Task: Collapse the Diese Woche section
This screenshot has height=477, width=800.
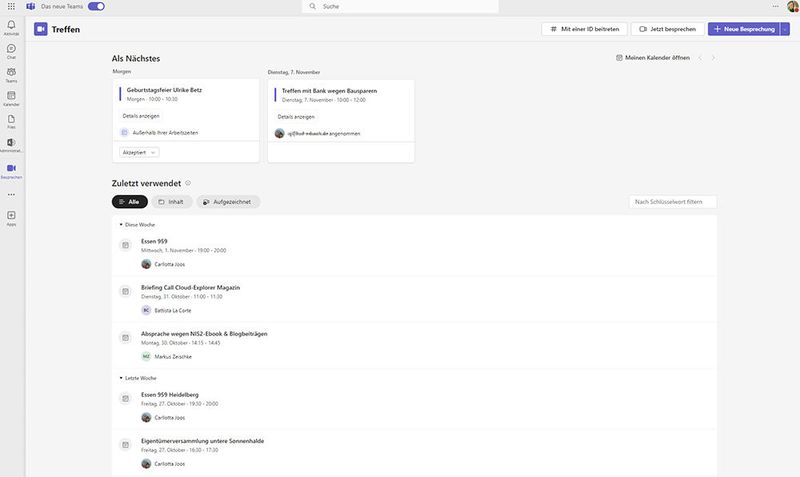Action: pyautogui.click(x=121, y=224)
